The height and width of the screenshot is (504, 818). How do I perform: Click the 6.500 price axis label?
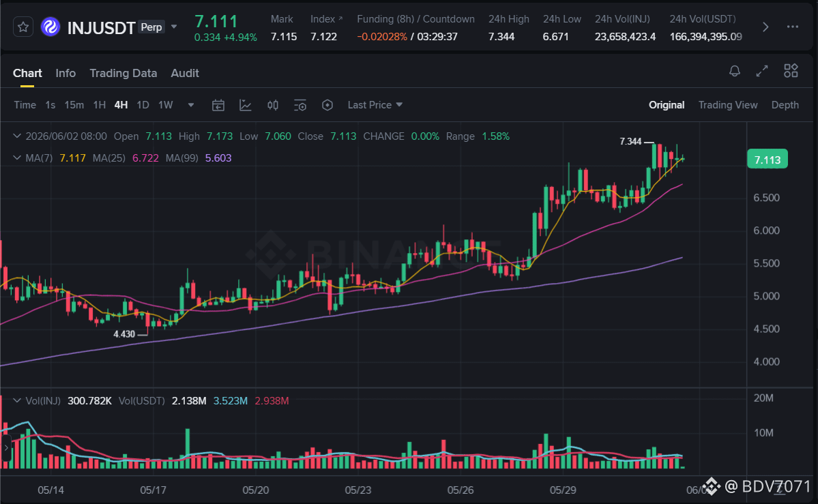766,198
